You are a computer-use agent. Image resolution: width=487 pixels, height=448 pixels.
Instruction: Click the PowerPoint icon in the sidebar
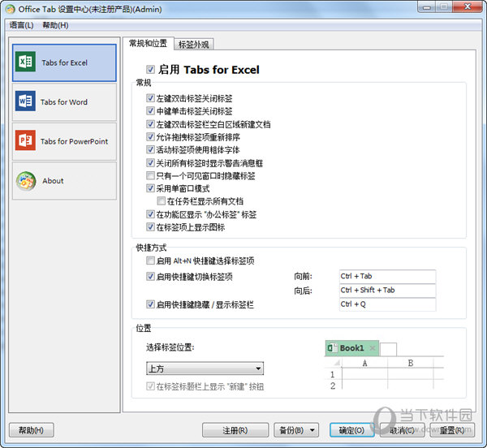click(25, 140)
